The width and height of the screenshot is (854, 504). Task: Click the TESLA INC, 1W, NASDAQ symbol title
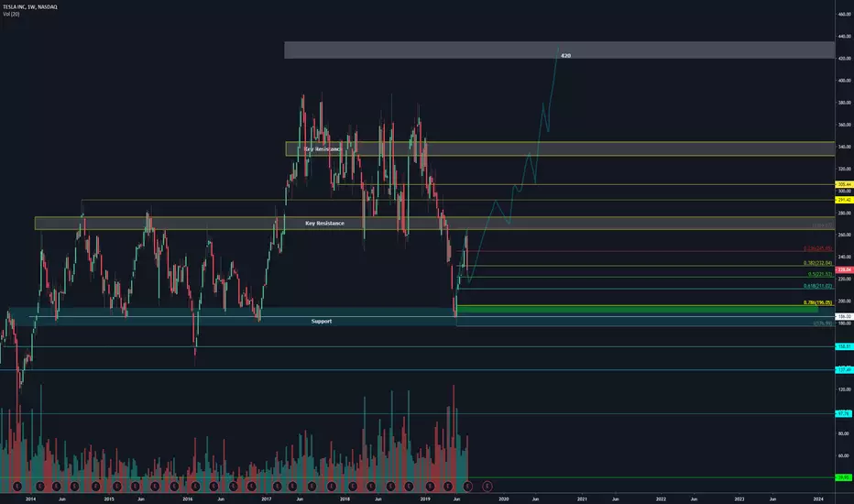(x=30, y=6)
